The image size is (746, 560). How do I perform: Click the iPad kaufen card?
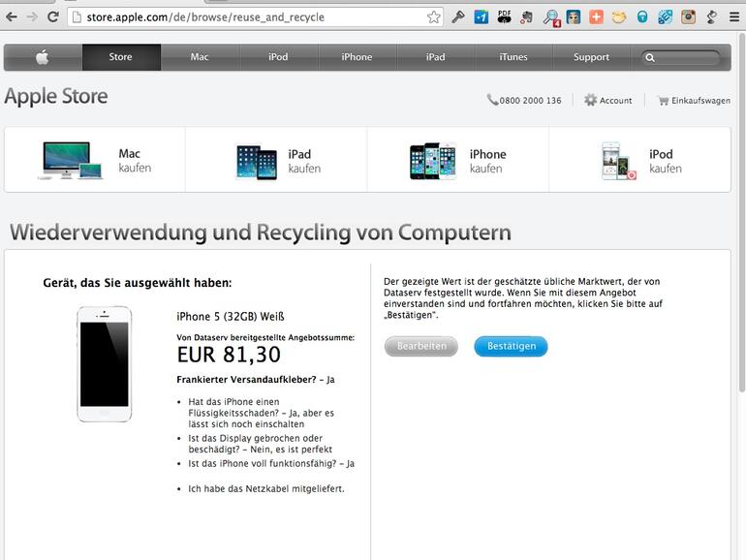point(276,160)
